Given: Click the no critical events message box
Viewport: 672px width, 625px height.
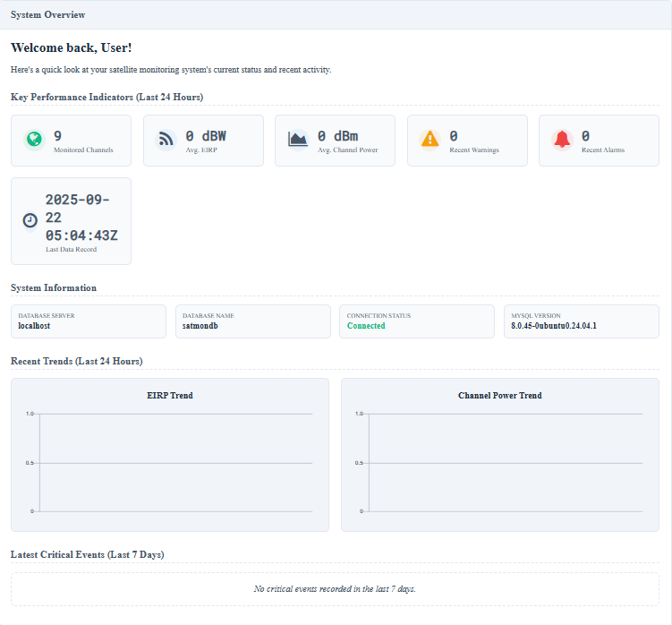Looking at the screenshot, I should (335, 589).
